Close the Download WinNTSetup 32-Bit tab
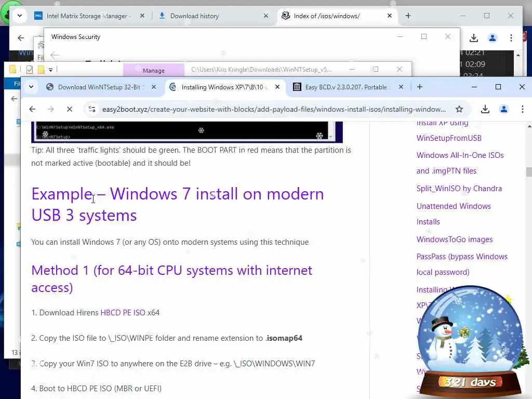532x399 pixels. pyautogui.click(x=154, y=87)
